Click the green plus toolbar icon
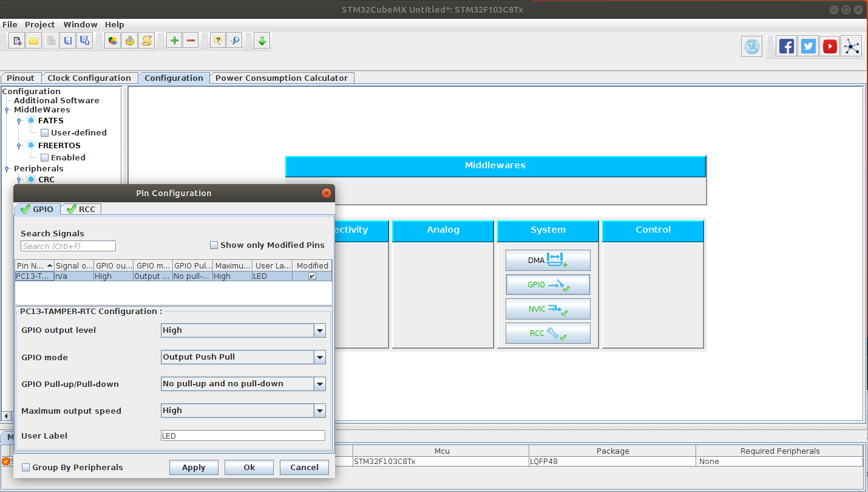868x492 pixels. pyautogui.click(x=174, y=41)
